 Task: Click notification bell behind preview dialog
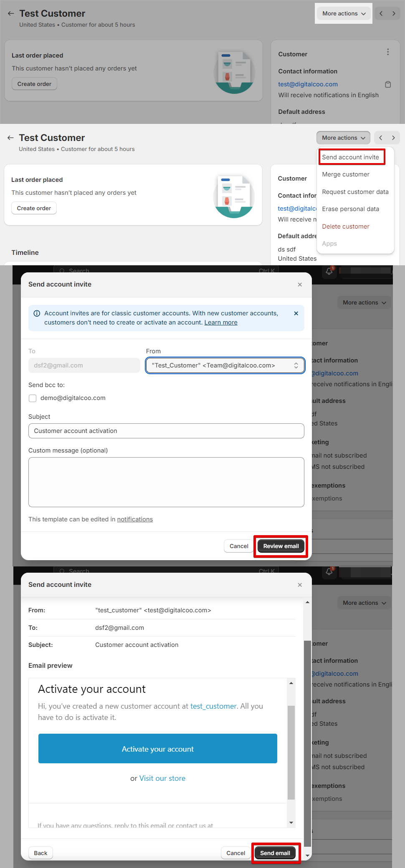click(329, 571)
